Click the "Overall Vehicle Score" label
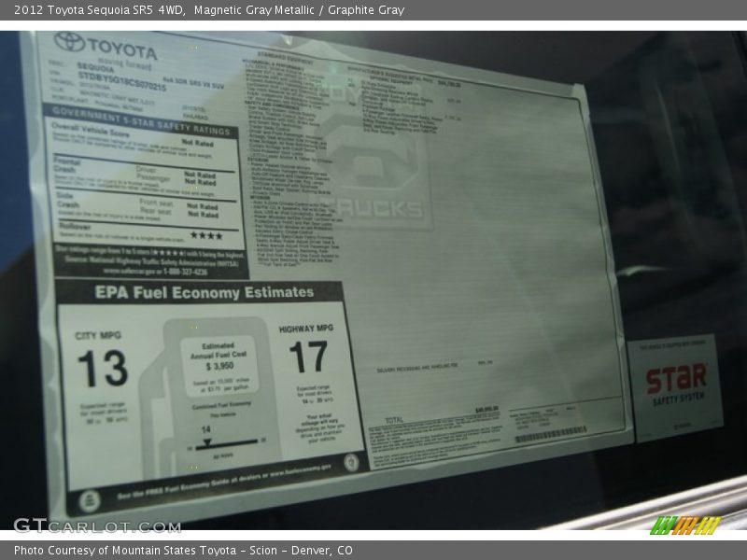The width and height of the screenshot is (747, 560). point(90,129)
